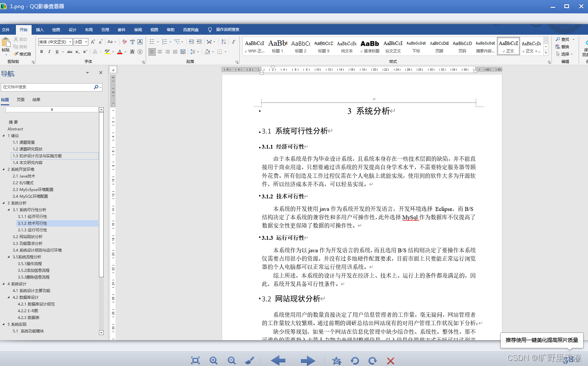Toggle subscript x₂ formatting
Image resolution: width=588 pixels, height=366 pixels.
pos(77,52)
